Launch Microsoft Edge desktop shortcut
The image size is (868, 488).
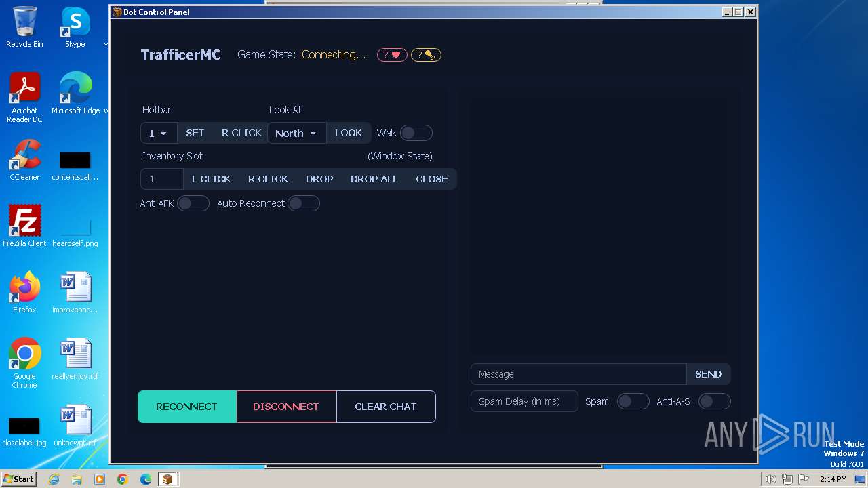(x=75, y=94)
